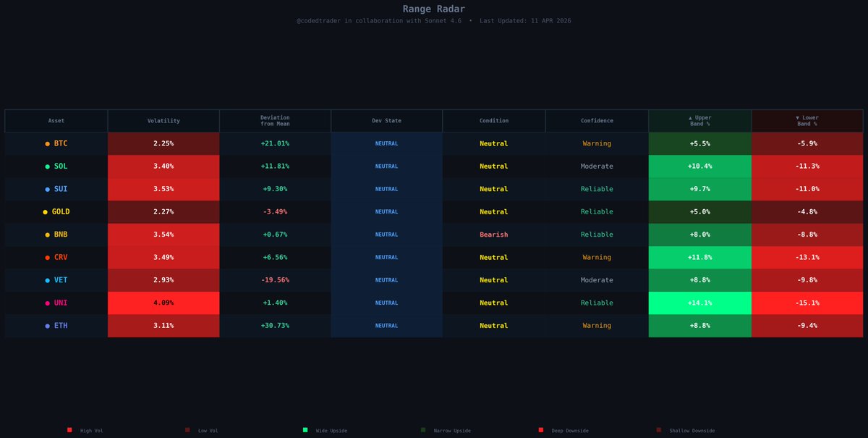Screen dimensions: 868x438
Task: Click the Moderate confidence in VET row
Action: click(597, 280)
